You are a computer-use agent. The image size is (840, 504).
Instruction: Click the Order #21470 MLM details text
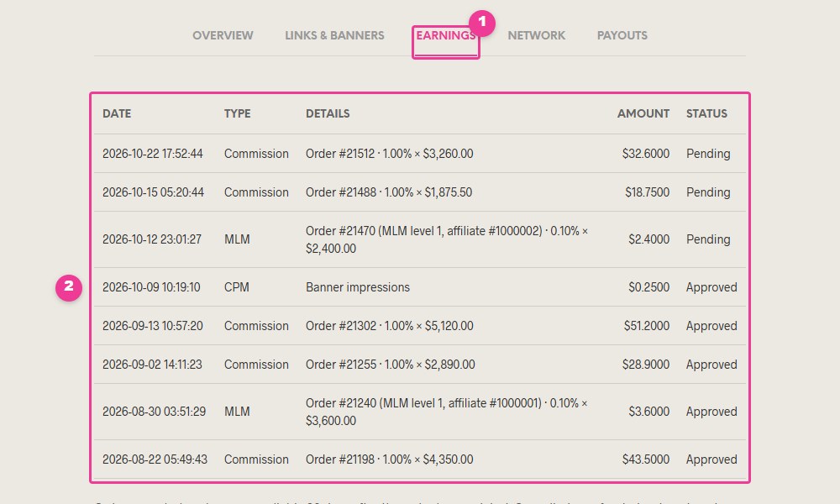[447, 239]
